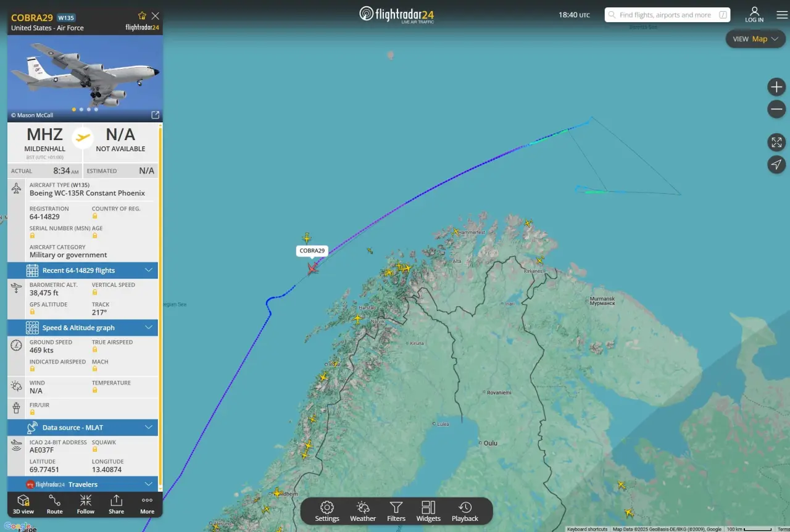Click the locked True airspeed padlock
Image resolution: width=790 pixels, height=532 pixels.
(95, 350)
